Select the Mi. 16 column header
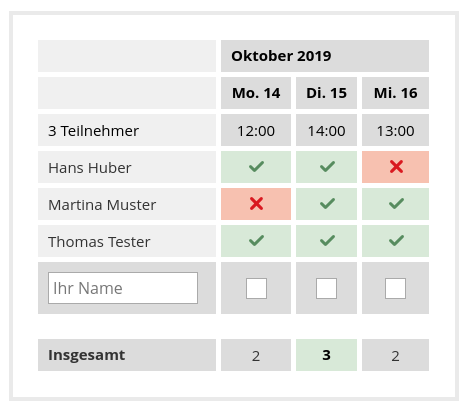 pos(395,93)
